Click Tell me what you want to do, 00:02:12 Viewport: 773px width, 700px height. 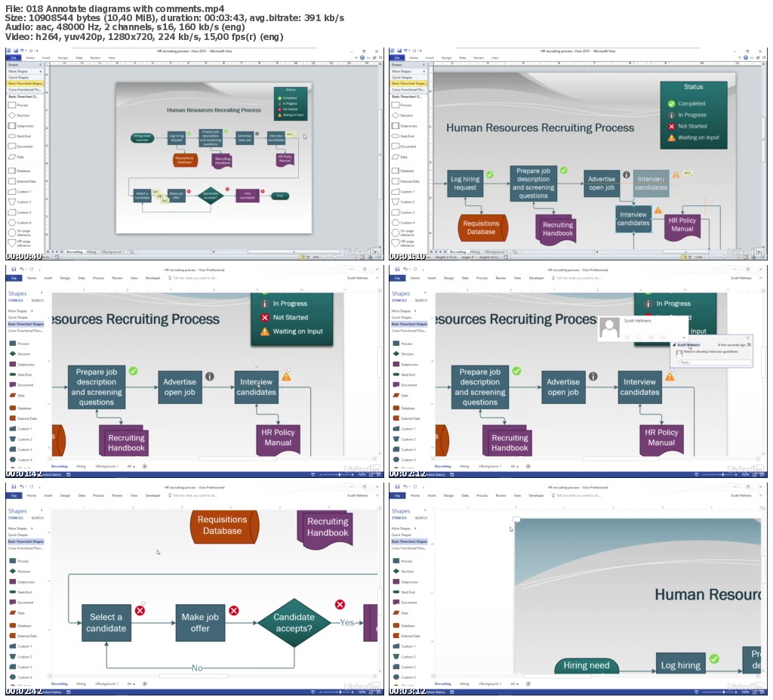tap(578, 278)
